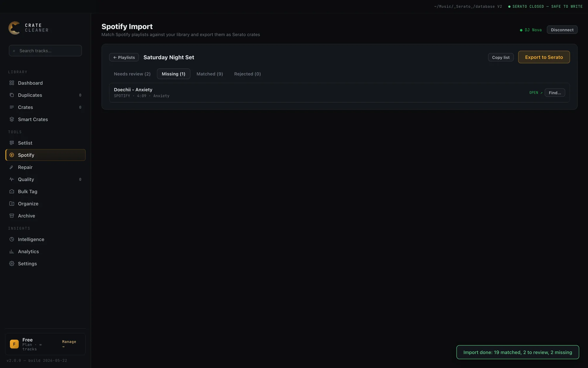Open Doechii - Anxiety in Spotify

(x=536, y=93)
